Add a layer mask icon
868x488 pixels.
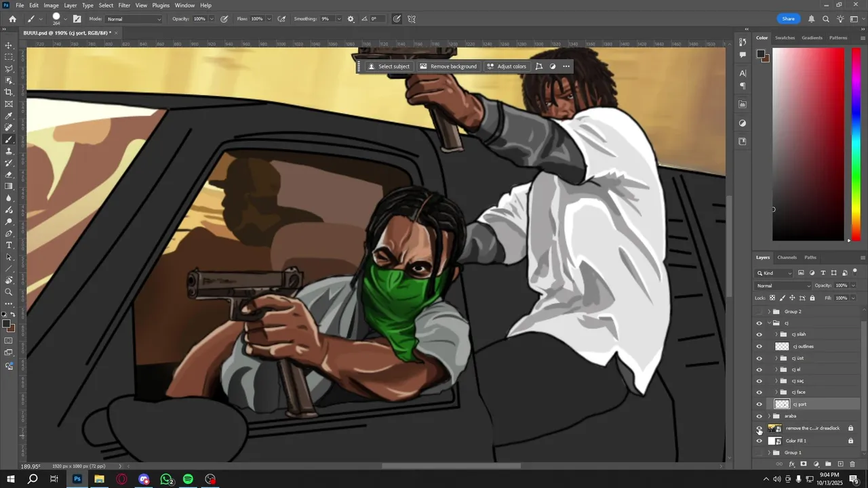point(804,464)
